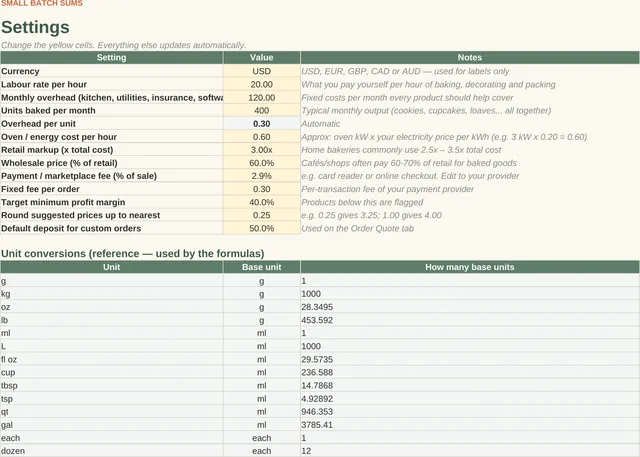Select the 'Unit conversions' section heading

coord(132,253)
